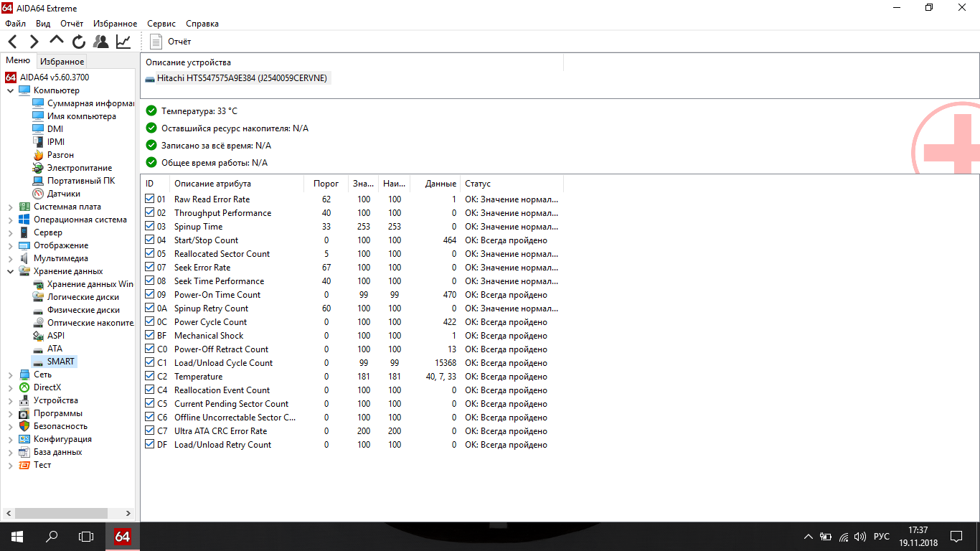Screen dimensions: 980x551
Task: Go back with the Back arrow
Action: [13, 42]
